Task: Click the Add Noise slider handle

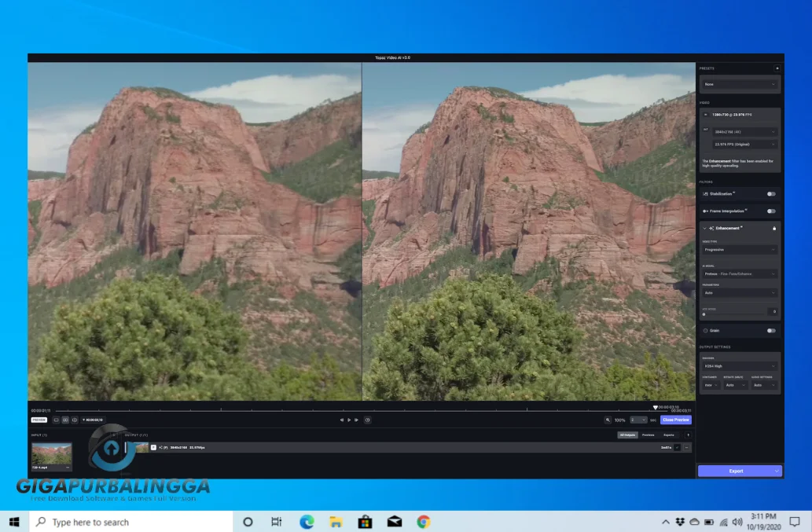Action: point(704,314)
